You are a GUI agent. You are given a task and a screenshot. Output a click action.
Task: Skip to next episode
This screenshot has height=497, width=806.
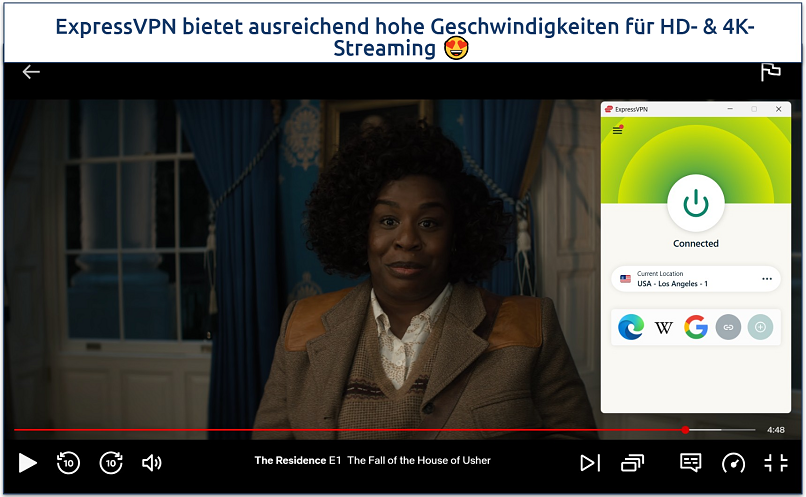pos(590,462)
